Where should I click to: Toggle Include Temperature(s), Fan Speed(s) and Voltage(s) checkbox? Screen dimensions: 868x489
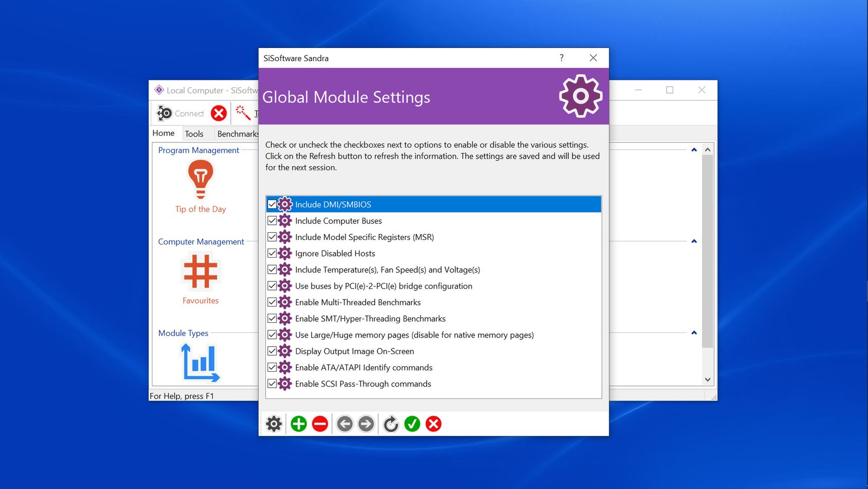click(x=272, y=270)
